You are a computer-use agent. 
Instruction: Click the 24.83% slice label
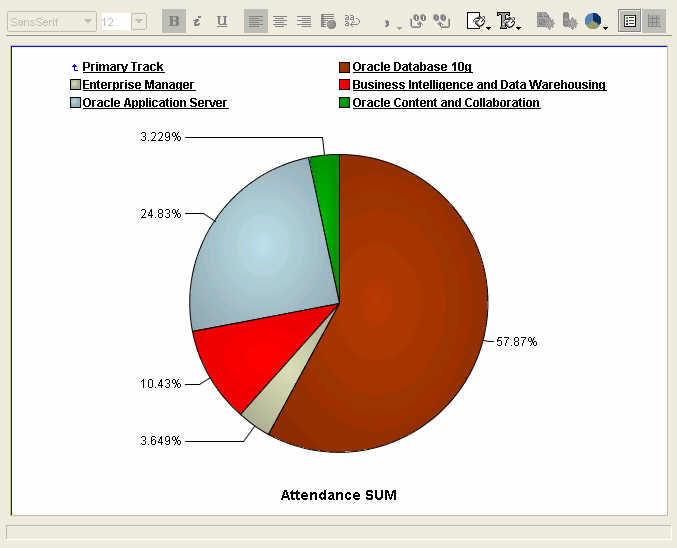pyautogui.click(x=161, y=214)
